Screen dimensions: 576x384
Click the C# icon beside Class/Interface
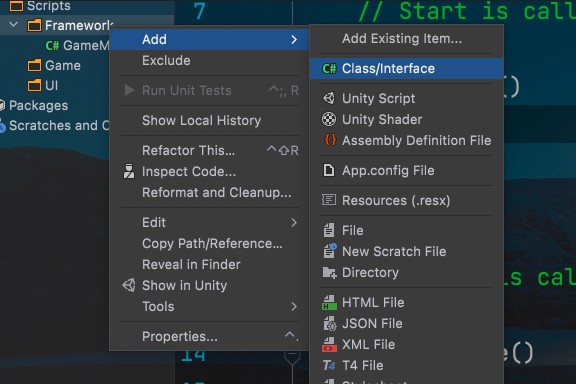click(x=329, y=69)
